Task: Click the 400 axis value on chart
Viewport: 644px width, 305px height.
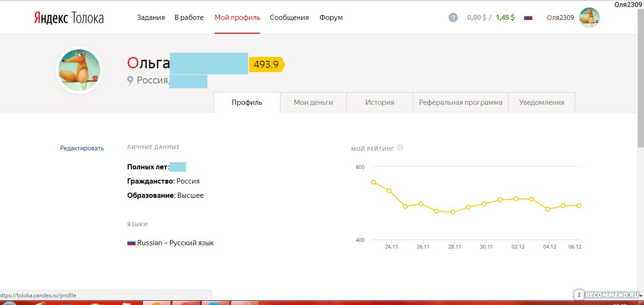Action: click(360, 240)
